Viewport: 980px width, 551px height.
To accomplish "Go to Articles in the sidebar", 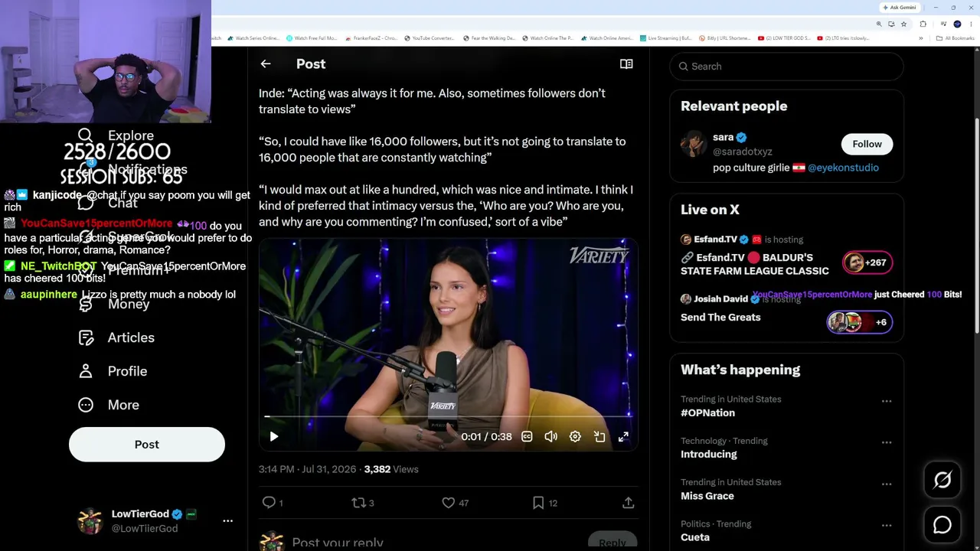I will (116, 337).
